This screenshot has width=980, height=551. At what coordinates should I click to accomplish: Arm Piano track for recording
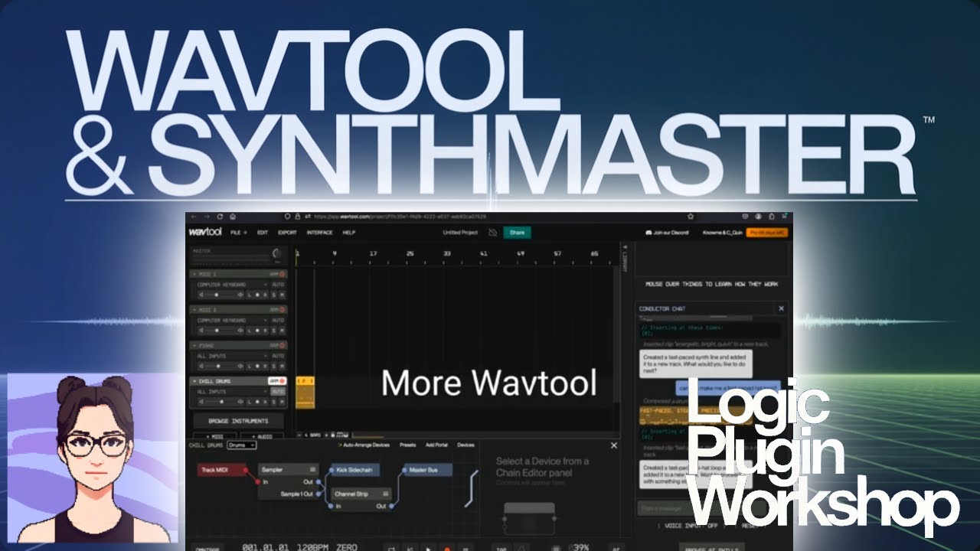[x=278, y=346]
